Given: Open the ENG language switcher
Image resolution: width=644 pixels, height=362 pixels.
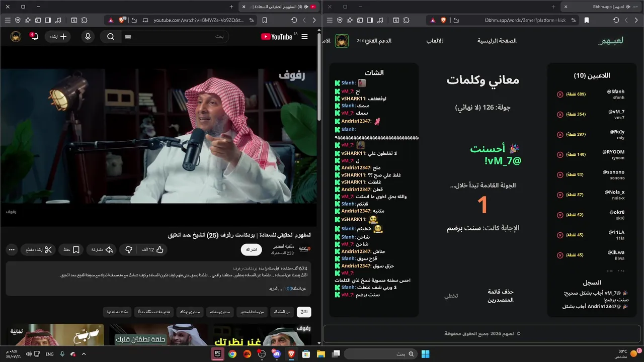Looking at the screenshot, I should [50, 354].
